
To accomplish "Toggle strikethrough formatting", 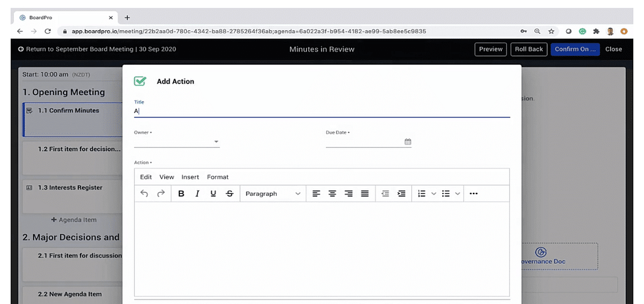I will [230, 194].
